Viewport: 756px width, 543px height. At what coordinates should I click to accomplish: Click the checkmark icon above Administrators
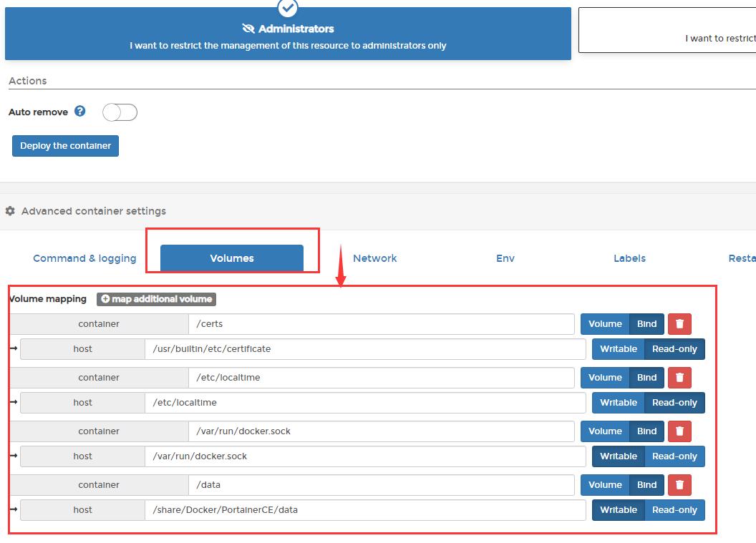[x=288, y=7]
